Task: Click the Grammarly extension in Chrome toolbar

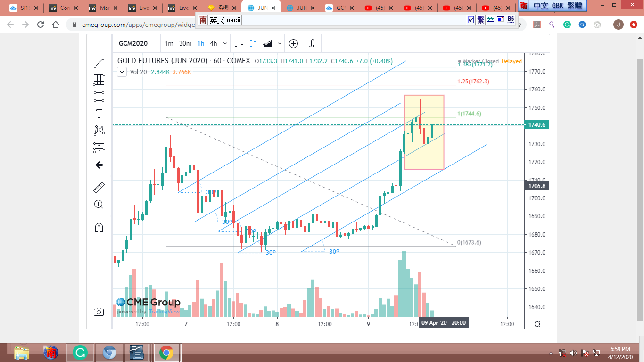Action: [x=567, y=25]
